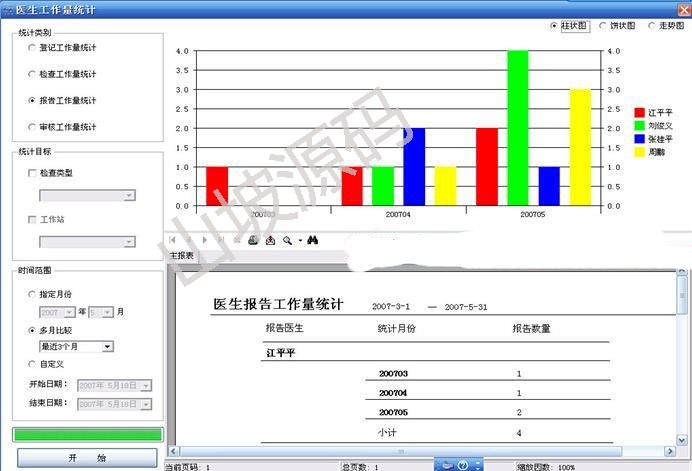Go to first report page arrow
The width and height of the screenshot is (692, 471).
[x=173, y=240]
